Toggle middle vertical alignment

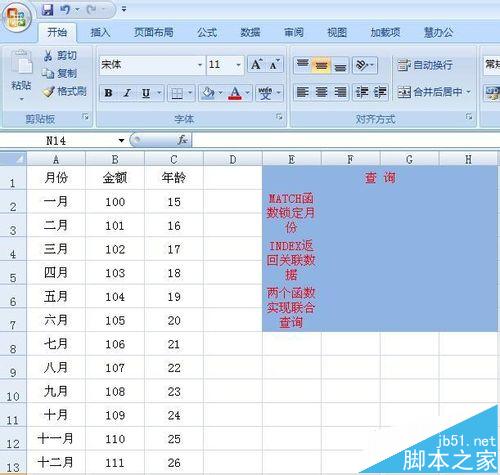321,64
